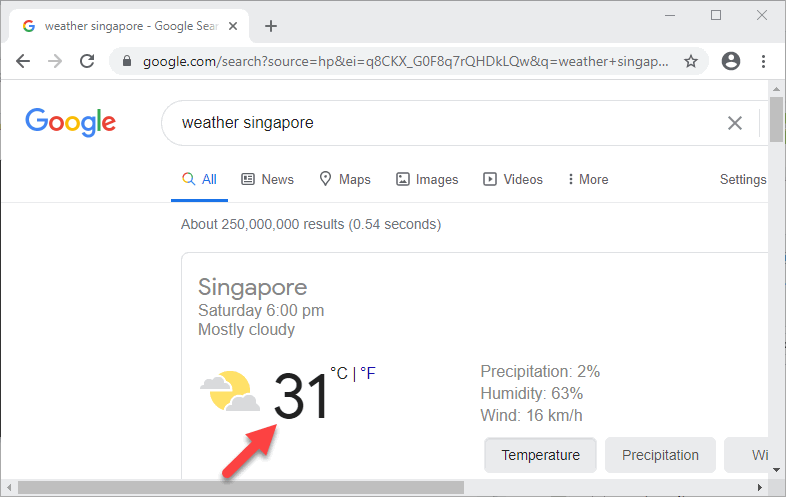Open the Chrome three-dot menu
This screenshot has width=786, height=497.
click(763, 61)
